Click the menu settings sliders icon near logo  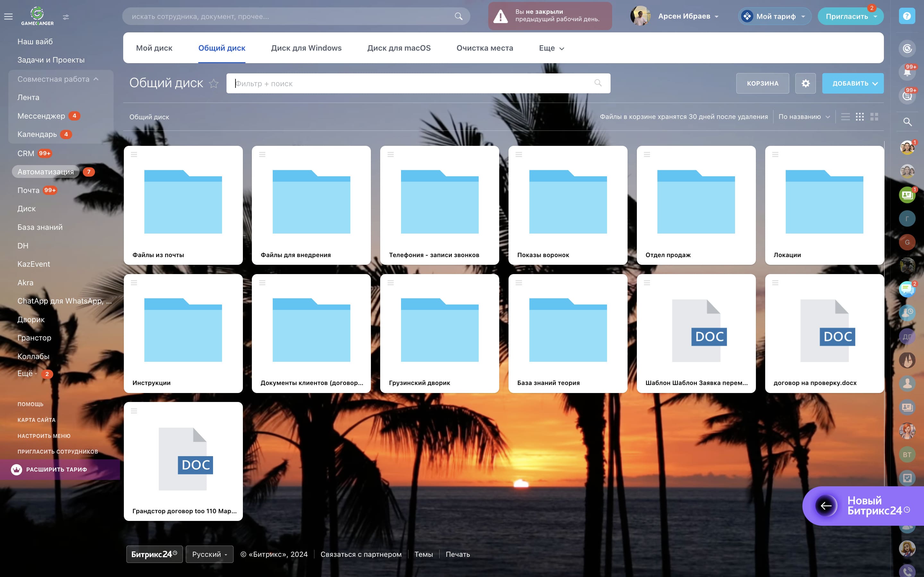66,17
